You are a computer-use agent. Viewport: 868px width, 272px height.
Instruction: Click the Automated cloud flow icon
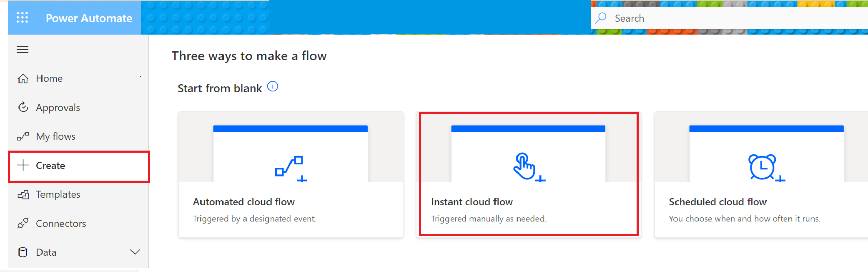pos(291,169)
